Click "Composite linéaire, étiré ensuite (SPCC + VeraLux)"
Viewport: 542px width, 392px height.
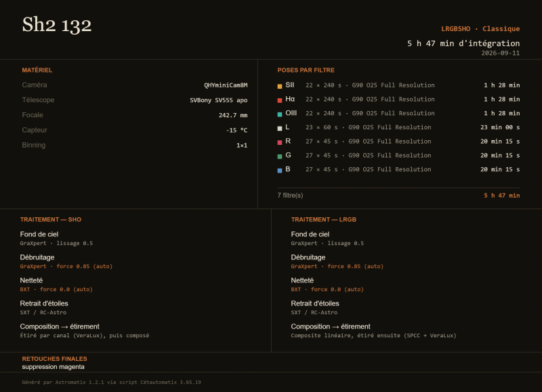(374, 335)
